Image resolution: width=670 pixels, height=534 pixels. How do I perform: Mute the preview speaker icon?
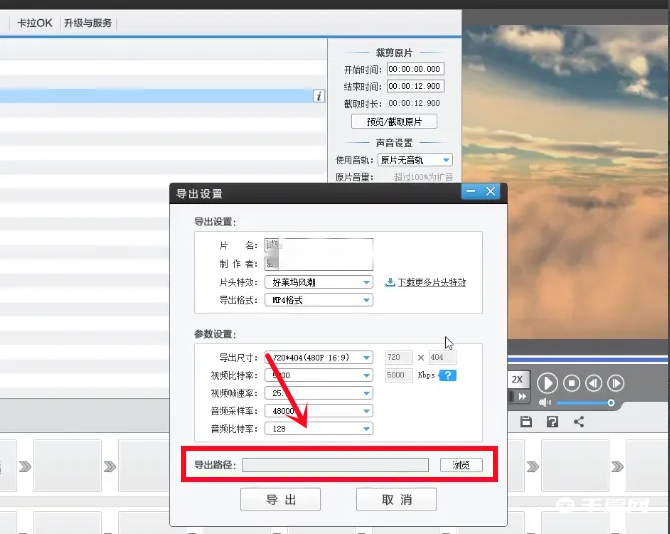click(544, 402)
